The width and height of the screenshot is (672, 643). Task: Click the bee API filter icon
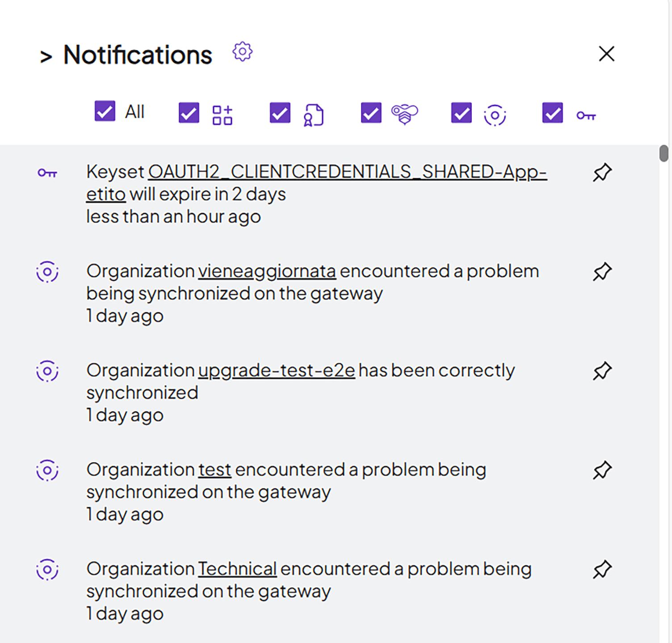pyautogui.click(x=403, y=114)
